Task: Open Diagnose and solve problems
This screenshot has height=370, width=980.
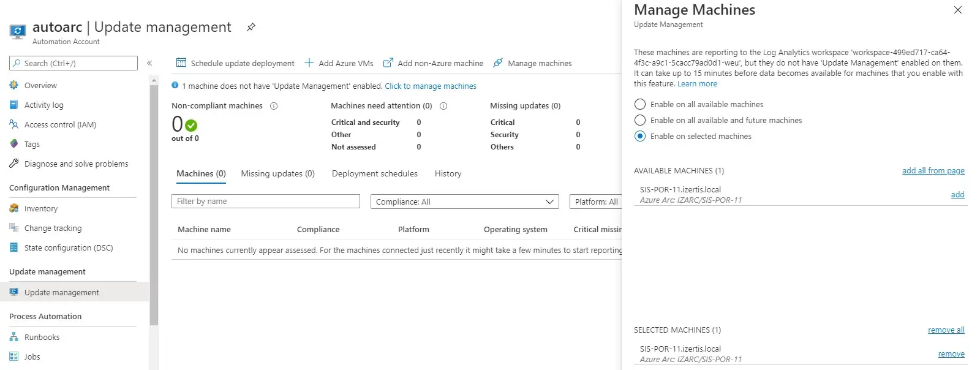Action: pos(76,164)
